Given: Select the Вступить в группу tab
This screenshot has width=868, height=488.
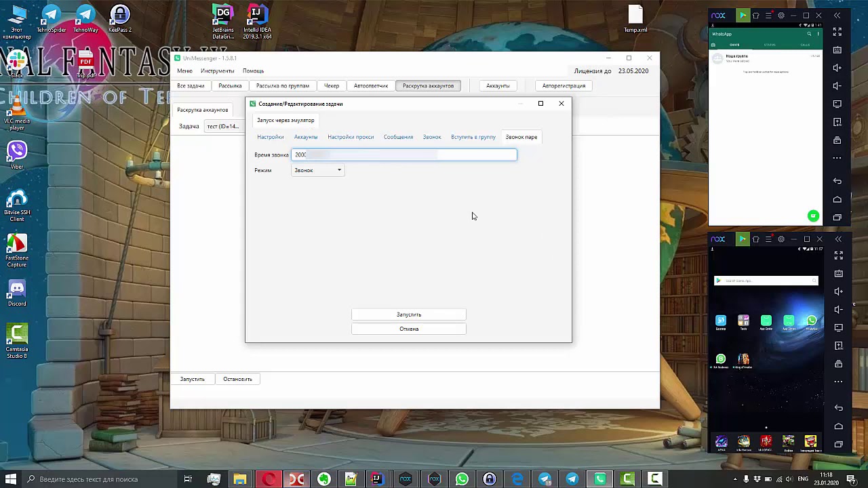Looking at the screenshot, I should [x=473, y=137].
